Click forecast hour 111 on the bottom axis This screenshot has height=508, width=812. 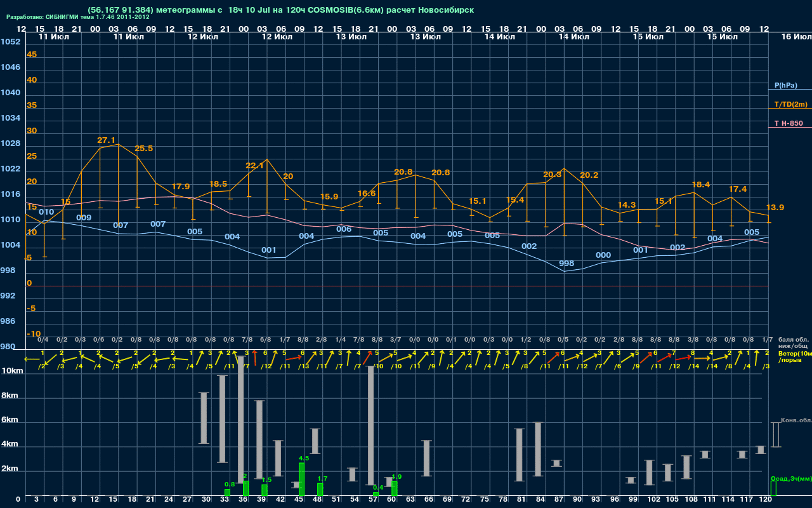coord(710,500)
